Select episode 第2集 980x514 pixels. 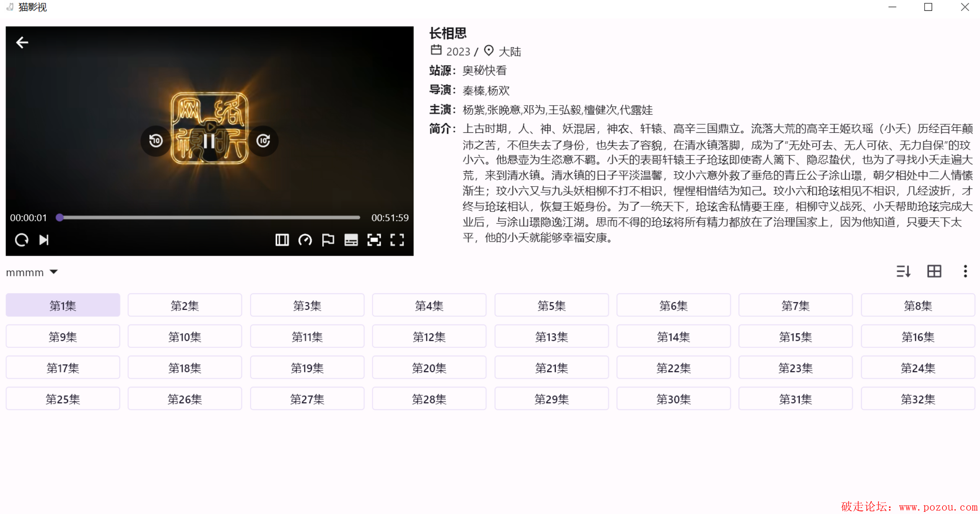tap(185, 305)
